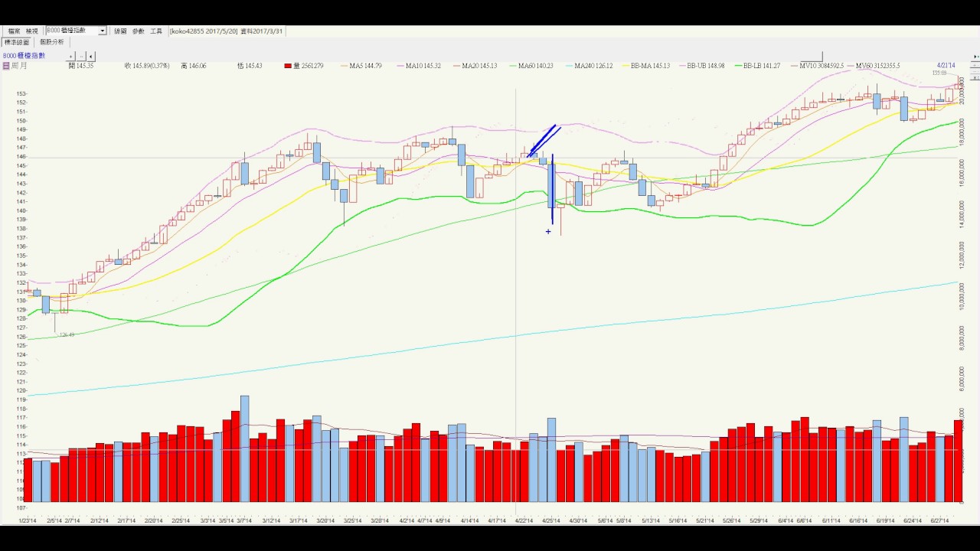Click the MA60 140.23 legend entry

531,66
